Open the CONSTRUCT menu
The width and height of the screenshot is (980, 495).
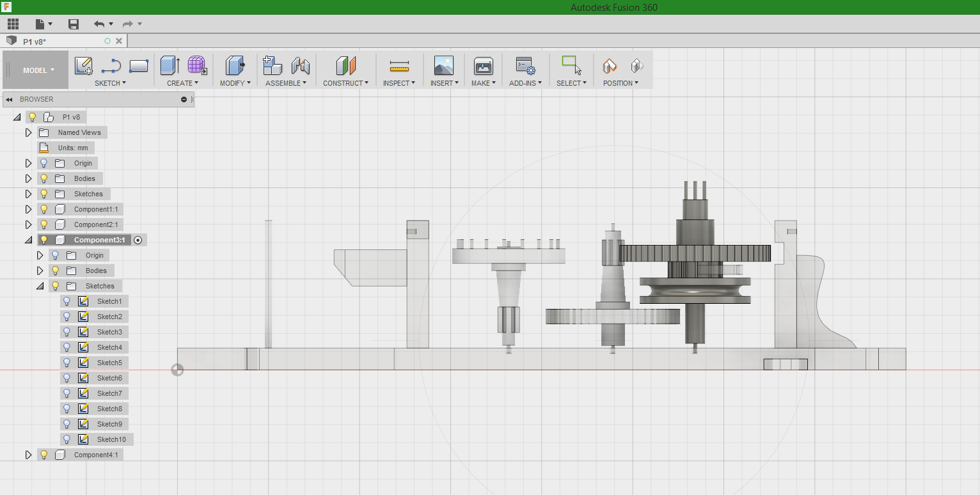tap(345, 83)
